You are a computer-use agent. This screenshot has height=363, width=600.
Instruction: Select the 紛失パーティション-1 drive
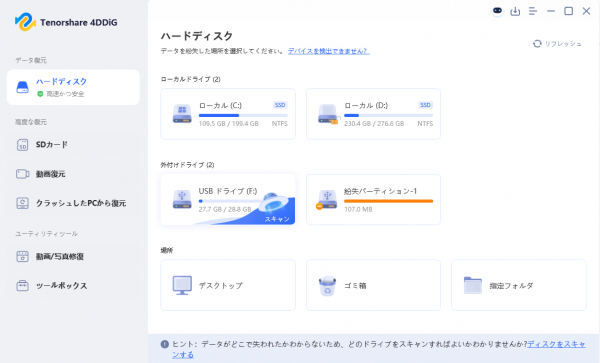[373, 200]
